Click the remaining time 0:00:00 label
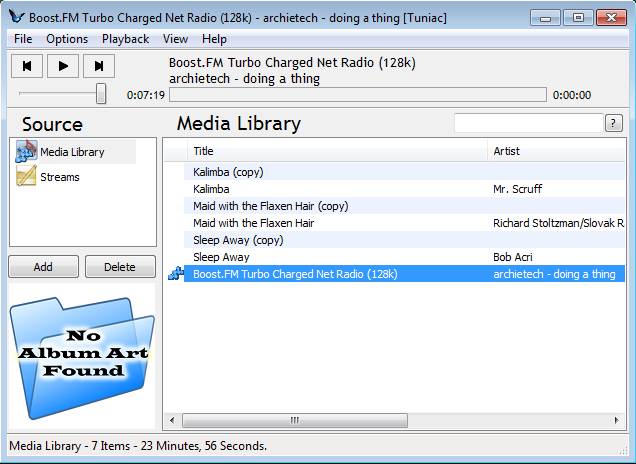This screenshot has height=464, width=636. click(x=572, y=95)
